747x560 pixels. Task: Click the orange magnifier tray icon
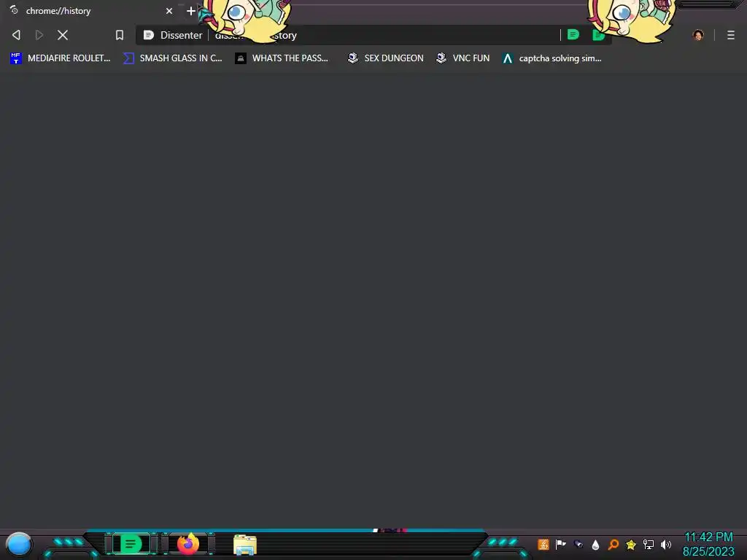(x=613, y=544)
